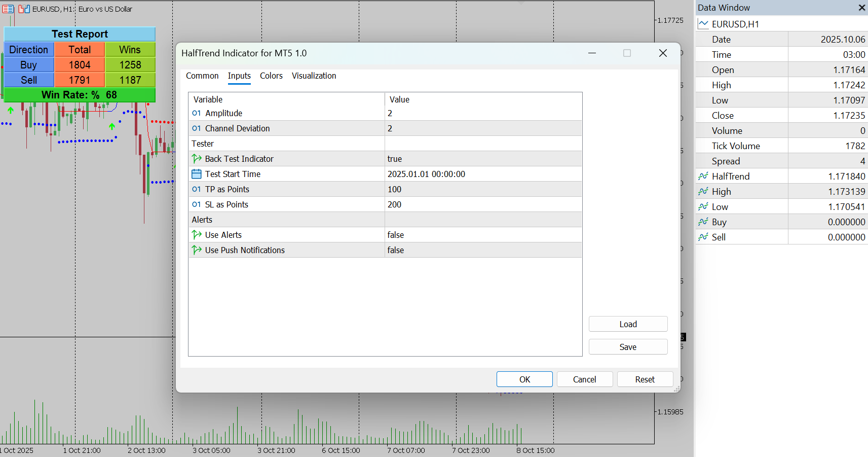The image size is (868, 457).
Task: Go to the Visualization tab
Action: 314,76
